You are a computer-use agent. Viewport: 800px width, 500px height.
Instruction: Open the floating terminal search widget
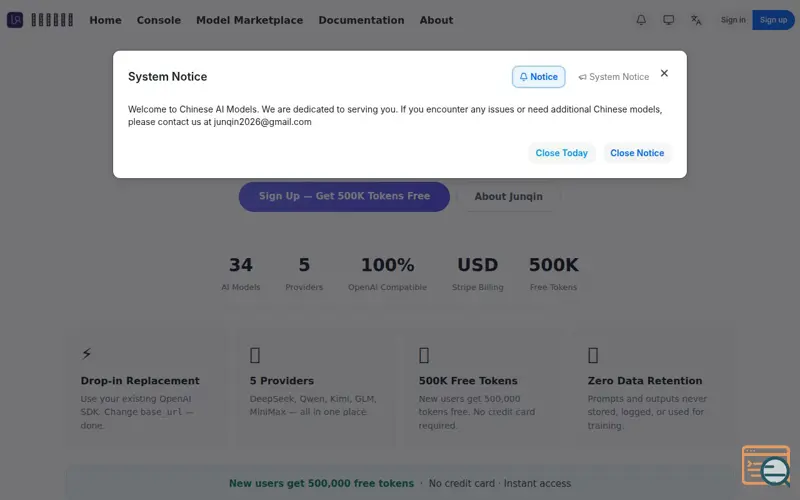pos(766,466)
